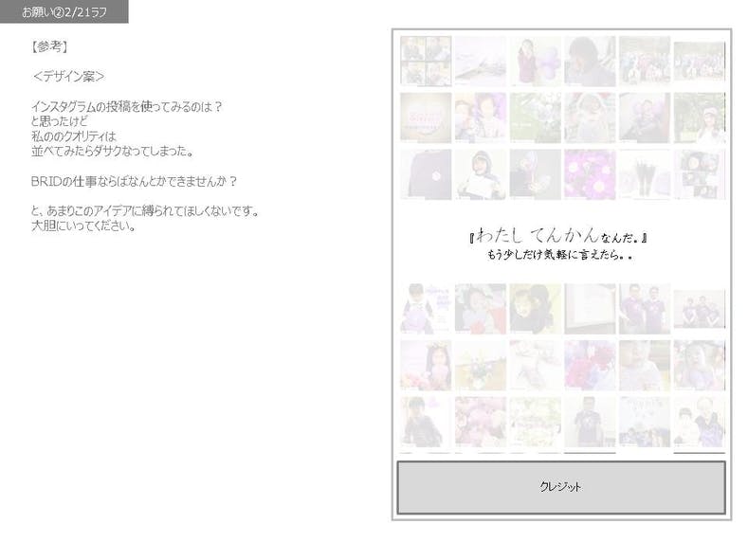Viewport: 748px width, 560px height.
Task: Select the 【参考】 heading text
Action: click(49, 45)
